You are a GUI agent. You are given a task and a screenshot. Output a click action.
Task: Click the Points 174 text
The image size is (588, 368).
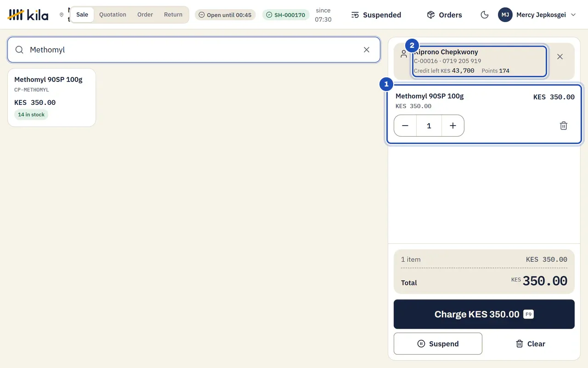point(496,71)
